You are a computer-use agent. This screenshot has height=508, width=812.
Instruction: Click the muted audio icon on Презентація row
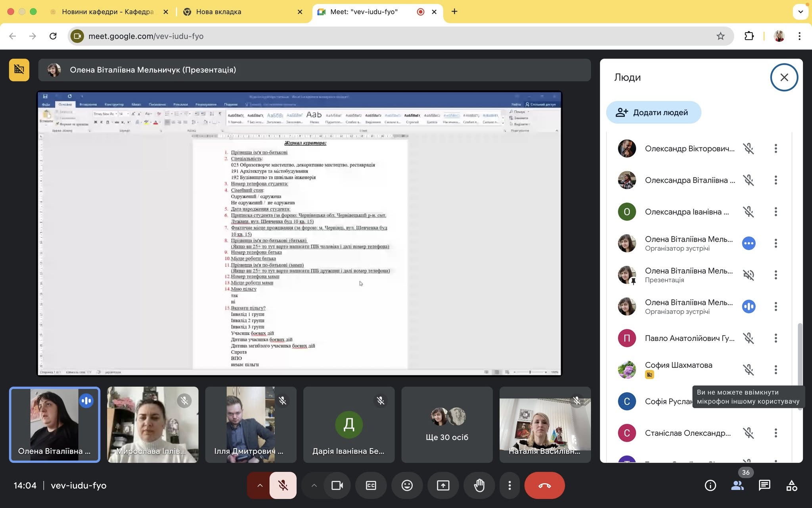(x=748, y=275)
